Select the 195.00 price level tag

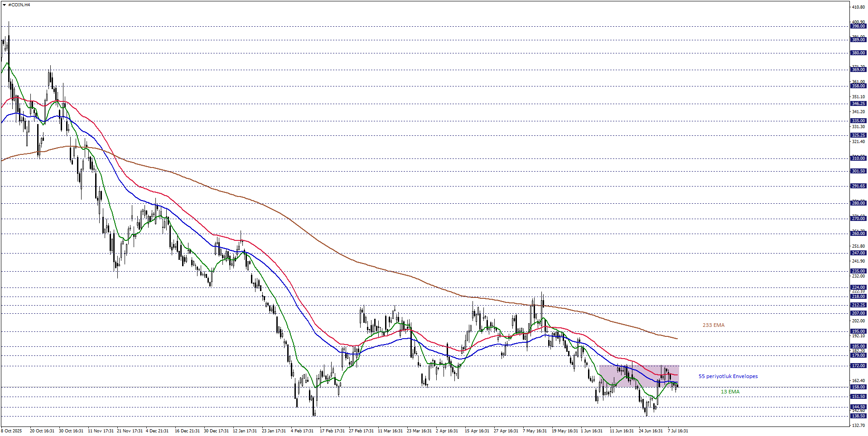(858, 331)
